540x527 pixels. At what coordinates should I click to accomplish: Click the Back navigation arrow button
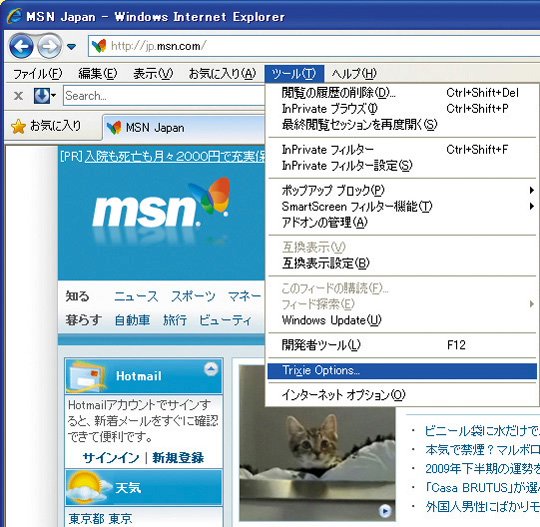coord(21,46)
